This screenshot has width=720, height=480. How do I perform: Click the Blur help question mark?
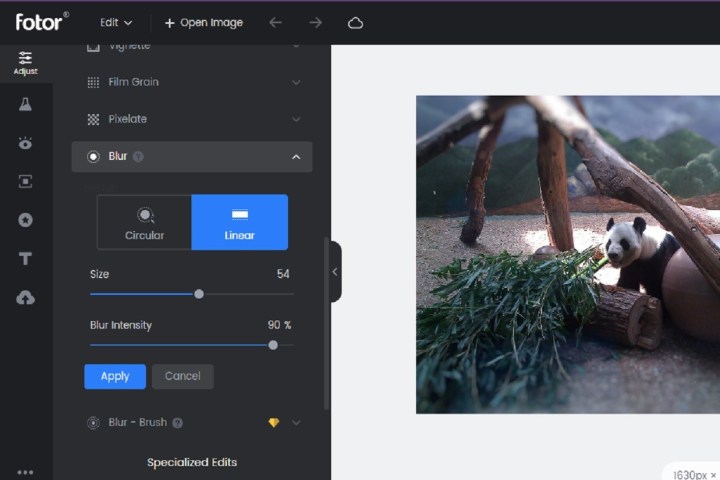(x=138, y=157)
